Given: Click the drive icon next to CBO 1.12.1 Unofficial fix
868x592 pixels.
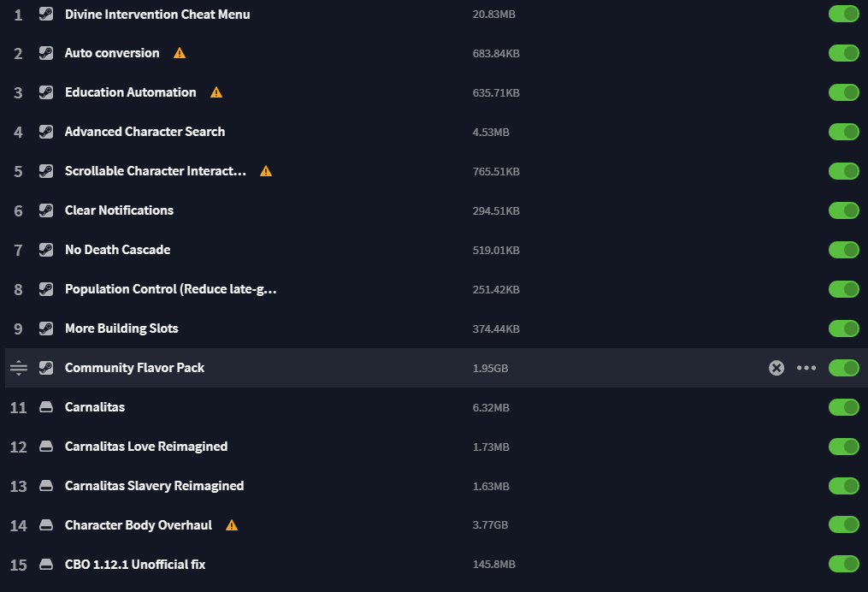Looking at the screenshot, I should pyautogui.click(x=46, y=565).
